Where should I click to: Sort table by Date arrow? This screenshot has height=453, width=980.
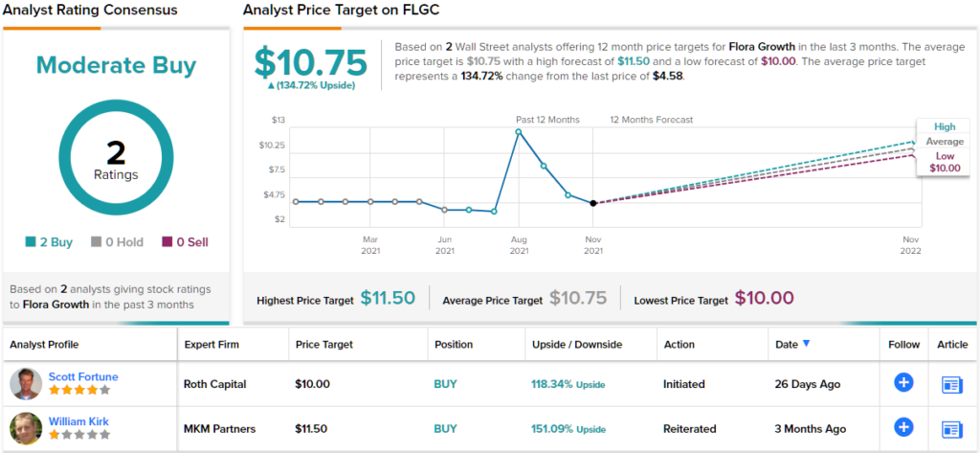[806, 344]
